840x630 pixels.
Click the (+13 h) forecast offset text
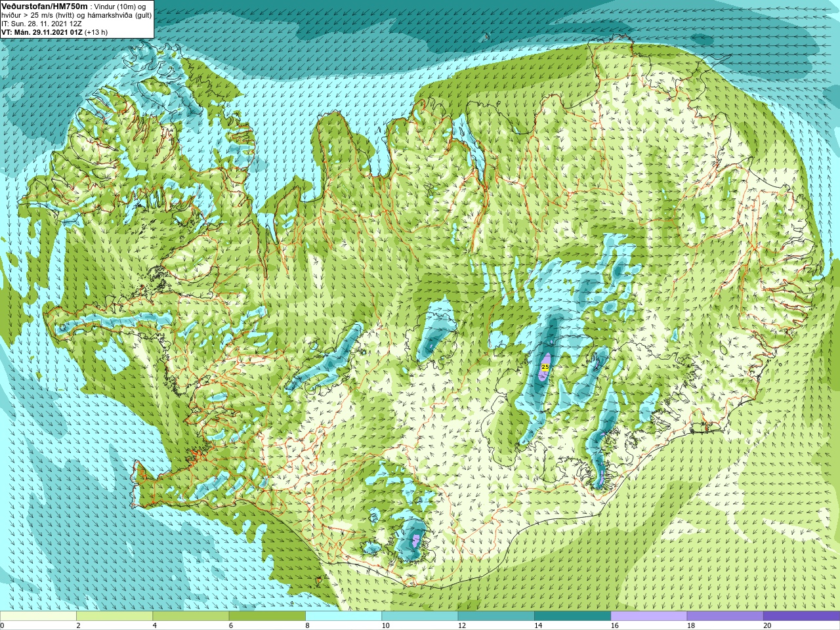coord(96,31)
